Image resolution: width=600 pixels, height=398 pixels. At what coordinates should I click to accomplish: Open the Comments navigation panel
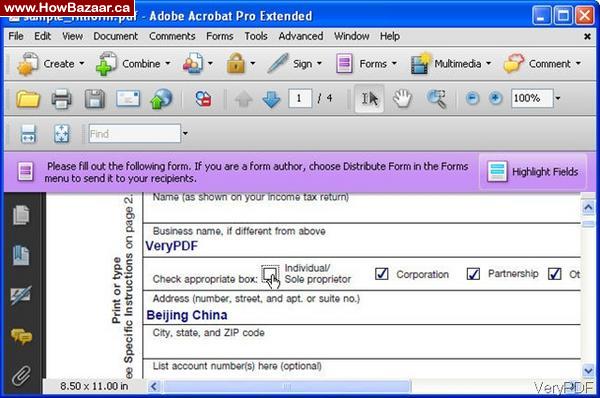point(21,336)
